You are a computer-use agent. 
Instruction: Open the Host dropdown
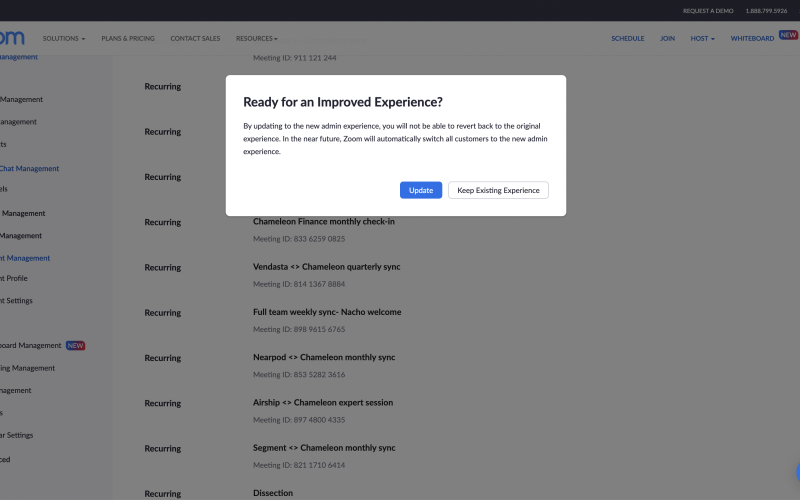coord(702,38)
